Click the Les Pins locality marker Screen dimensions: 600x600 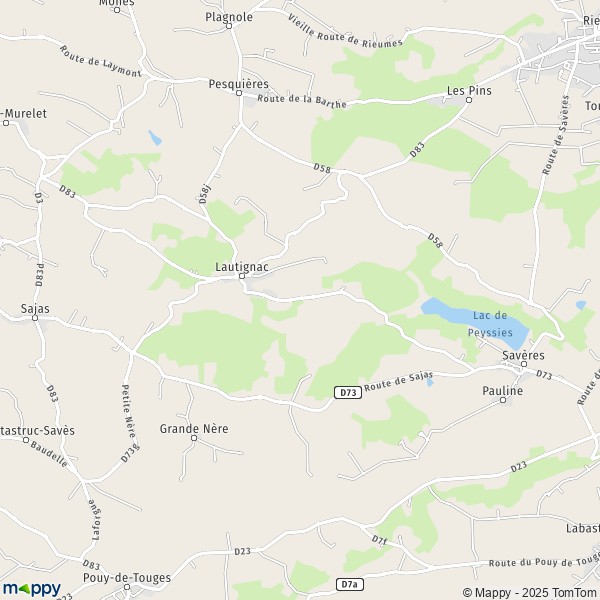pos(469,100)
